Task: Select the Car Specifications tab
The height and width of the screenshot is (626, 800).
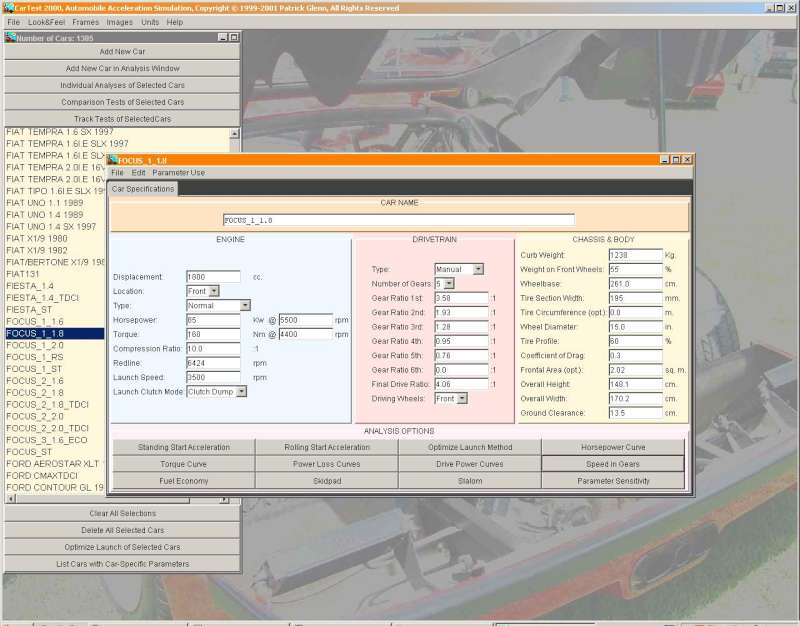Action: point(143,188)
